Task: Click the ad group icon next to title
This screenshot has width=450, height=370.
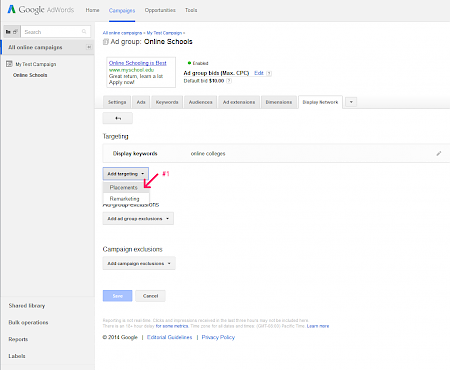Action: 106,42
